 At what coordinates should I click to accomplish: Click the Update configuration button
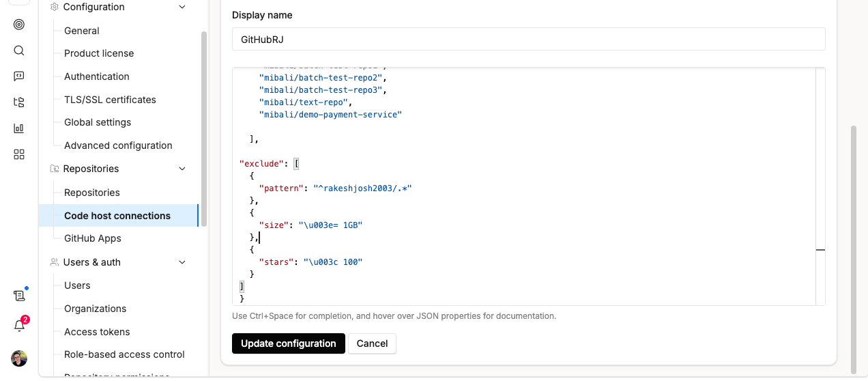tap(288, 343)
